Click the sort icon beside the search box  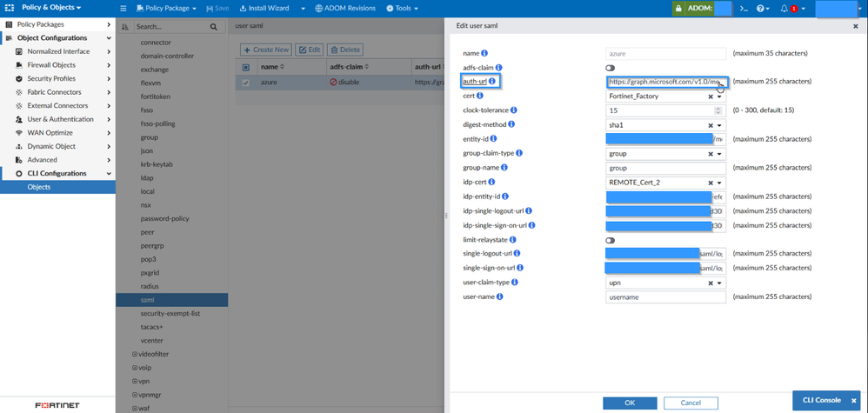(x=125, y=27)
